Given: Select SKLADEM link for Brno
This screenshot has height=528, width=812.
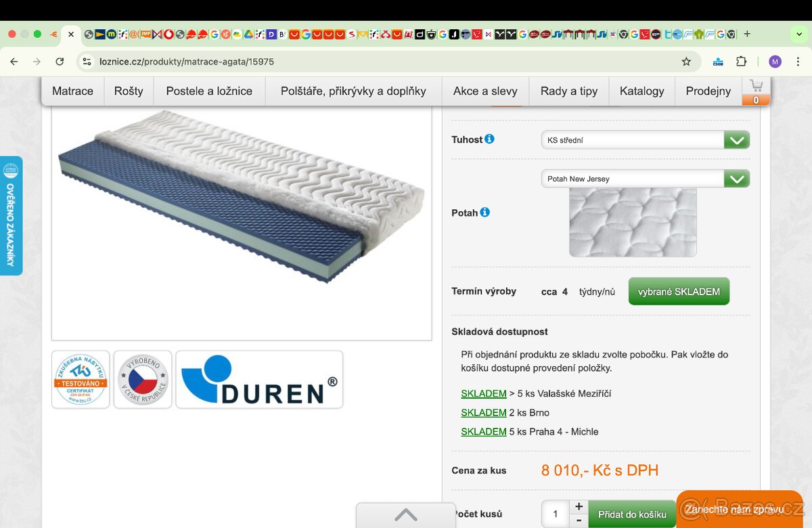Looking at the screenshot, I should click(484, 412).
